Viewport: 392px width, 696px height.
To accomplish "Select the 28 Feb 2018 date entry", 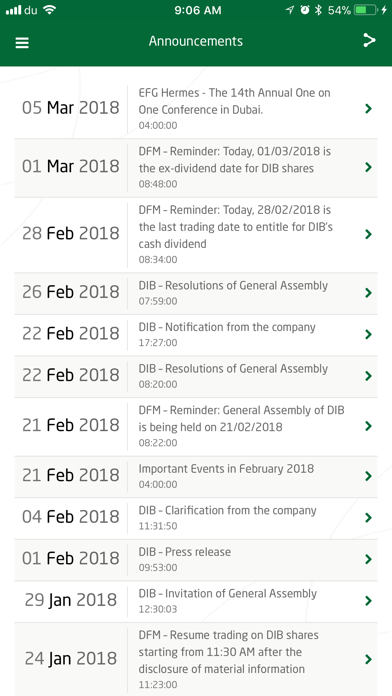I will pyautogui.click(x=71, y=233).
